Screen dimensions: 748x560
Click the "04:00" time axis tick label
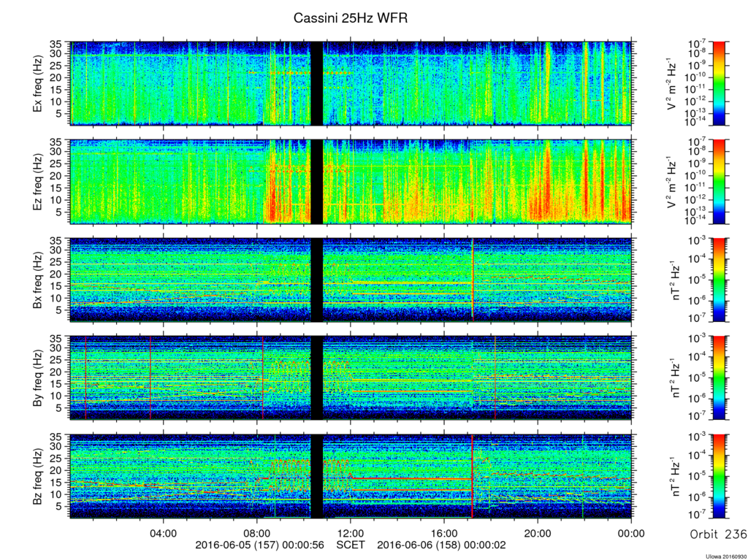(x=164, y=533)
